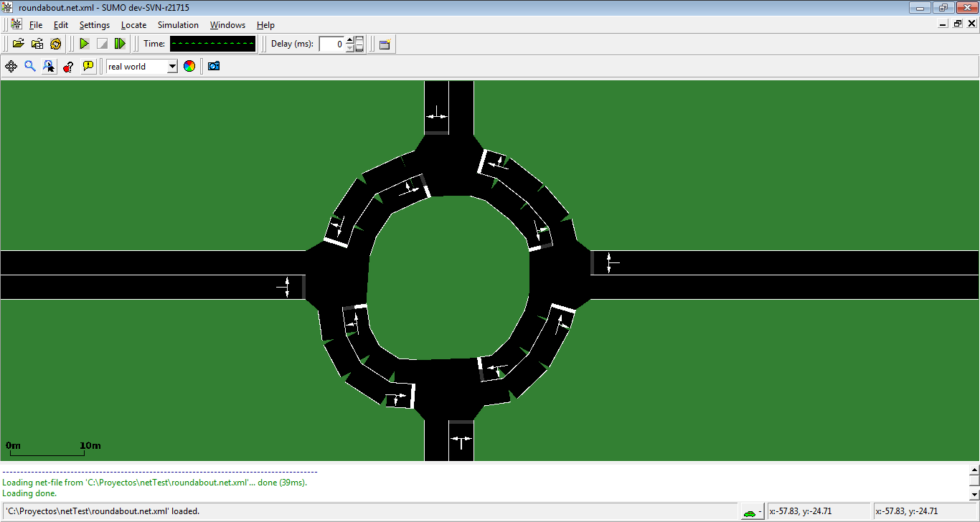Click the magnifying glass viewport icon
Viewport: 980px width, 522px height.
pos(30,67)
